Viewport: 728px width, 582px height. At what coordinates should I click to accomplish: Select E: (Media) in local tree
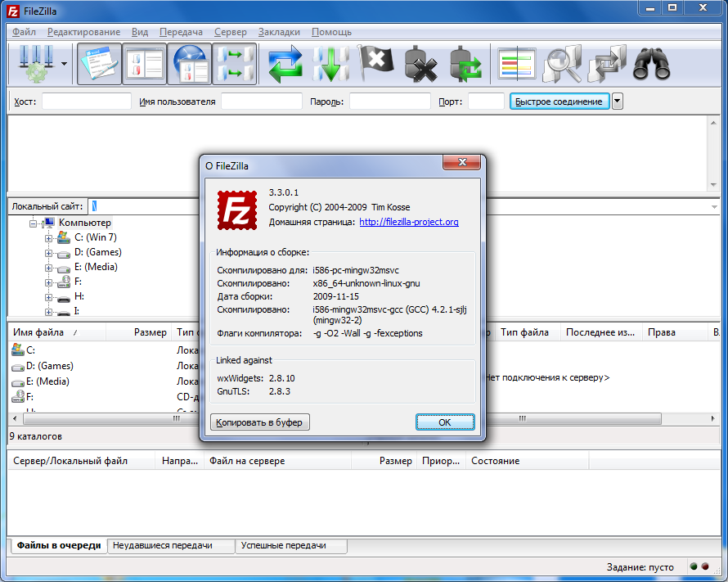pyautogui.click(x=96, y=267)
